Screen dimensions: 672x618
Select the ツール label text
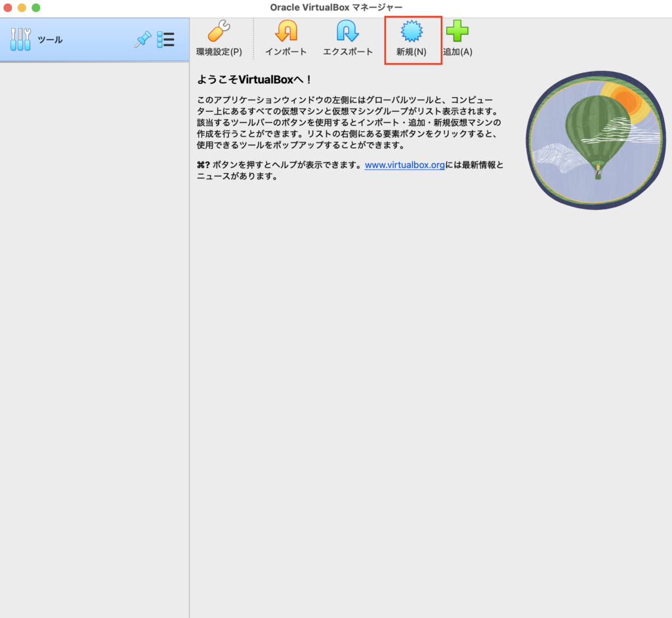tap(50, 40)
